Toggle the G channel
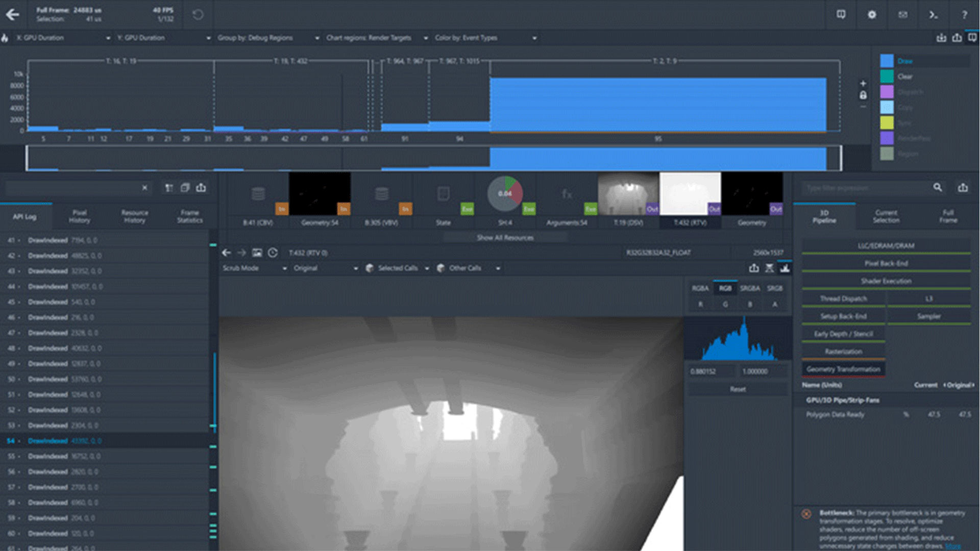Image resolution: width=980 pixels, height=551 pixels. pos(725,305)
